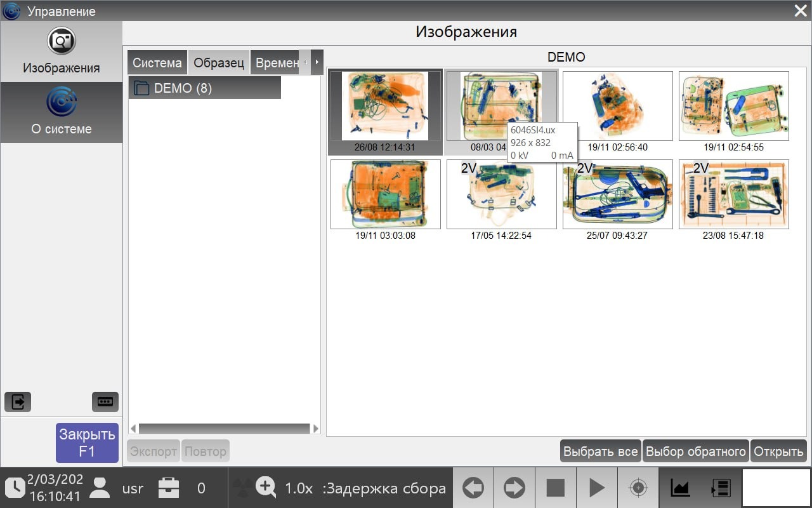This screenshot has height=508, width=812.
Task: Click the radiation indicator icon
Action: [242, 488]
